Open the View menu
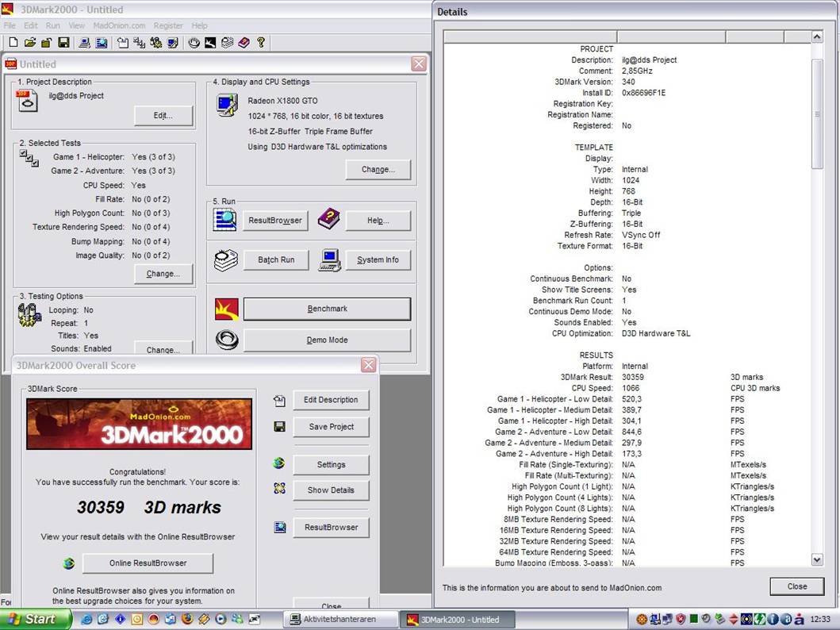This screenshot has width=840, height=630. point(77,25)
